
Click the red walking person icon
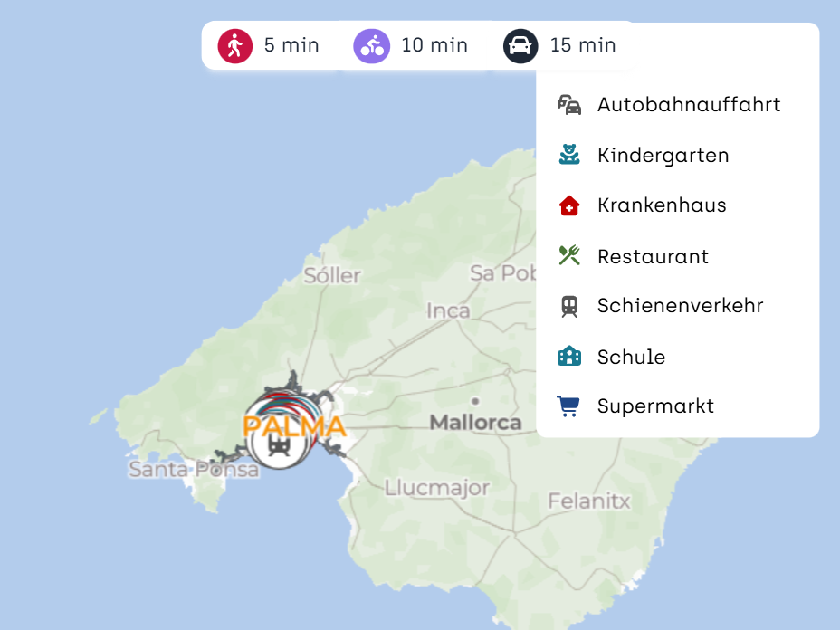click(x=234, y=45)
